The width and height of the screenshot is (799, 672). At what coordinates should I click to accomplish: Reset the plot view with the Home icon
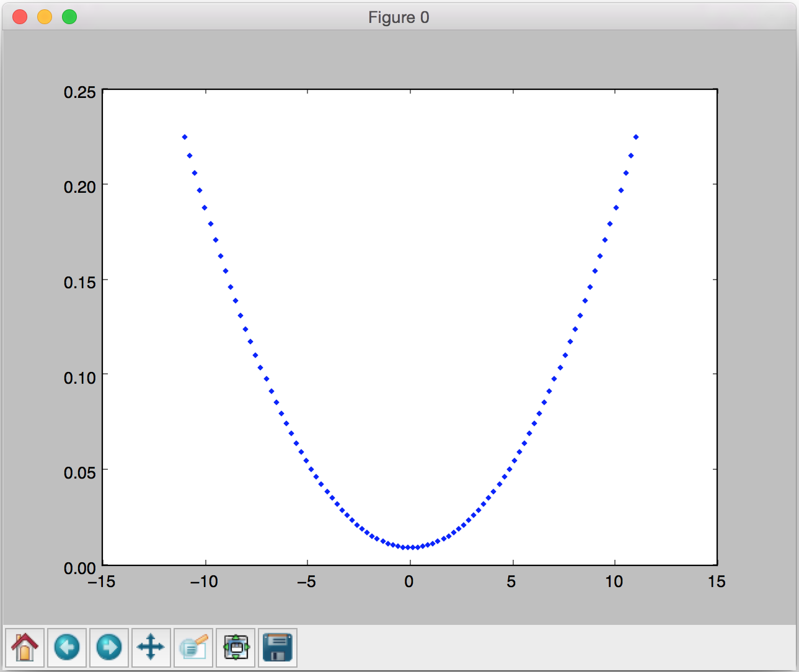pos(25,648)
